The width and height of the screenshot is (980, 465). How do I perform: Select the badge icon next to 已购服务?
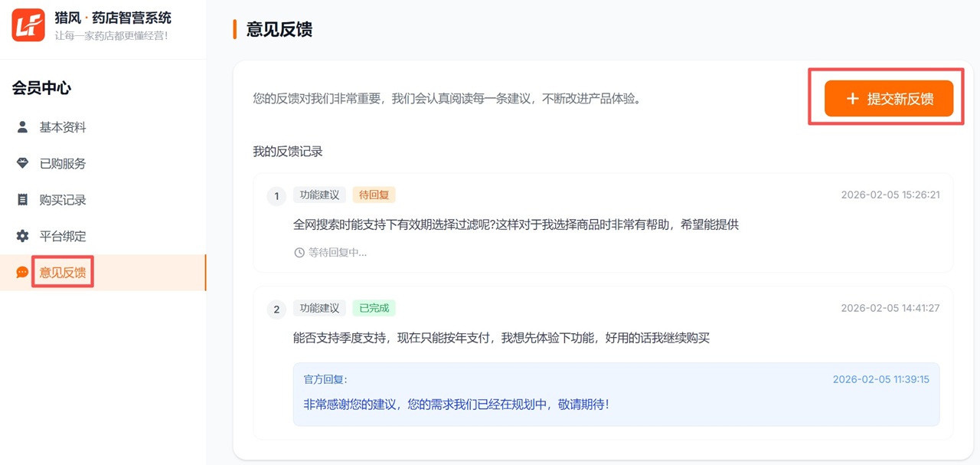[22, 163]
